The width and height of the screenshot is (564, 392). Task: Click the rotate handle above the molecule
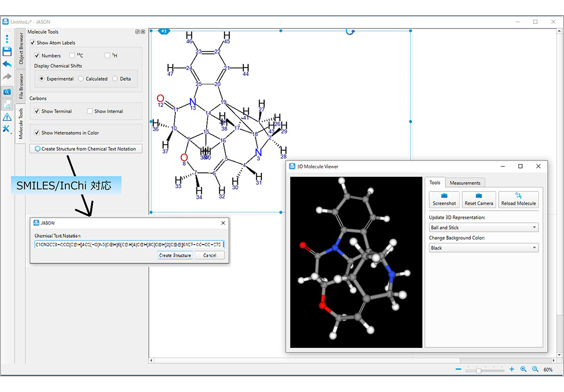pyautogui.click(x=350, y=31)
